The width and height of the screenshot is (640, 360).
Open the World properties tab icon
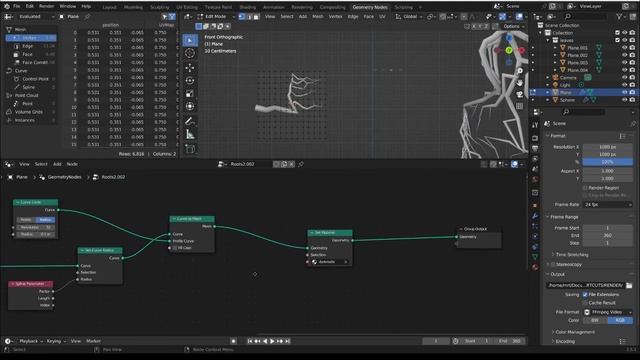click(535, 180)
